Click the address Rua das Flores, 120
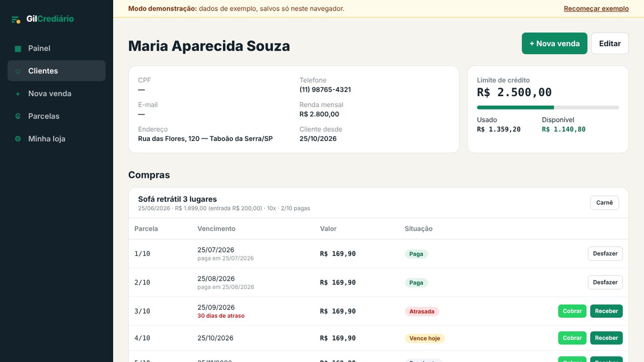Viewport: 644px width, 362px height. point(205,139)
